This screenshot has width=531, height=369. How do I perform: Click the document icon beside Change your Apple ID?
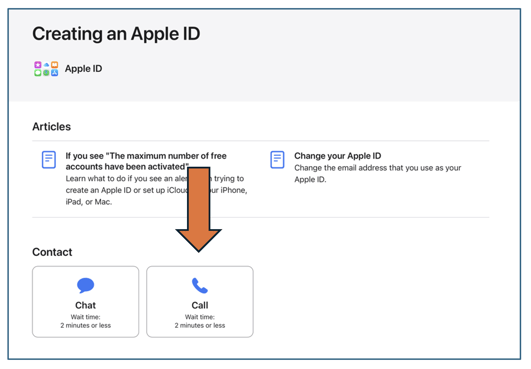[x=277, y=160]
